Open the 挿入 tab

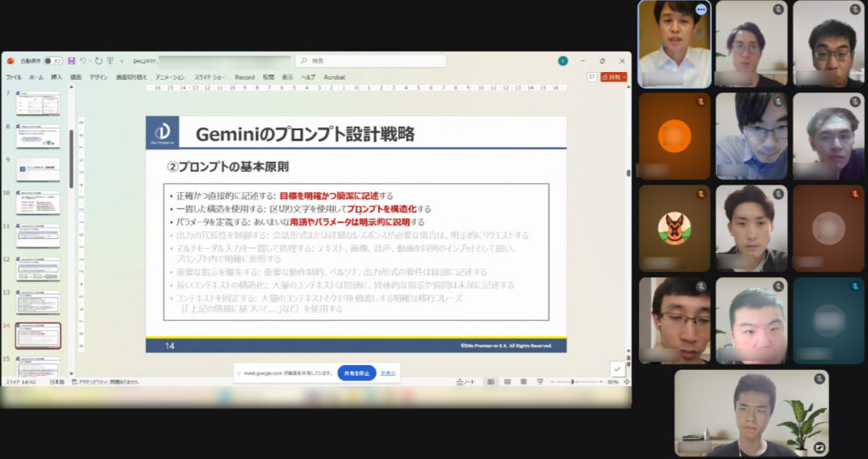(57, 77)
